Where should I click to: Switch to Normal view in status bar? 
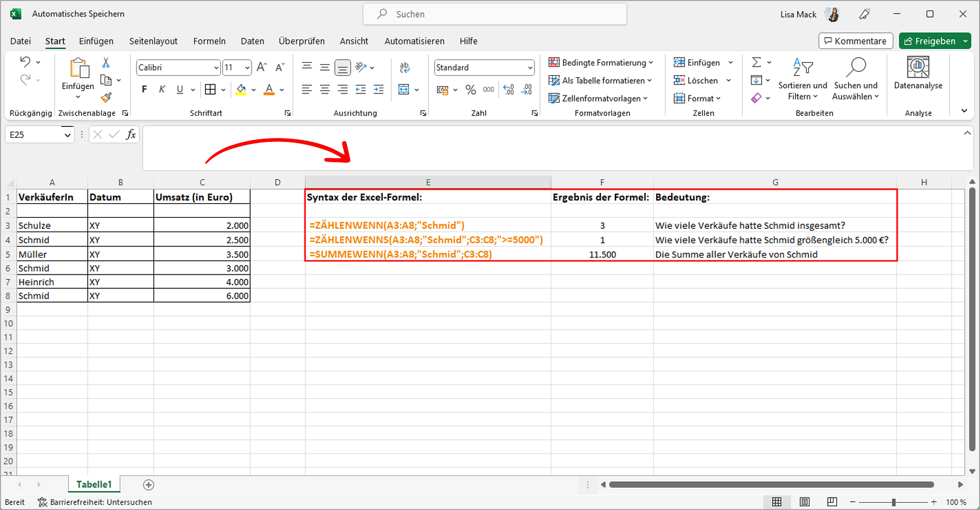[x=777, y=502]
